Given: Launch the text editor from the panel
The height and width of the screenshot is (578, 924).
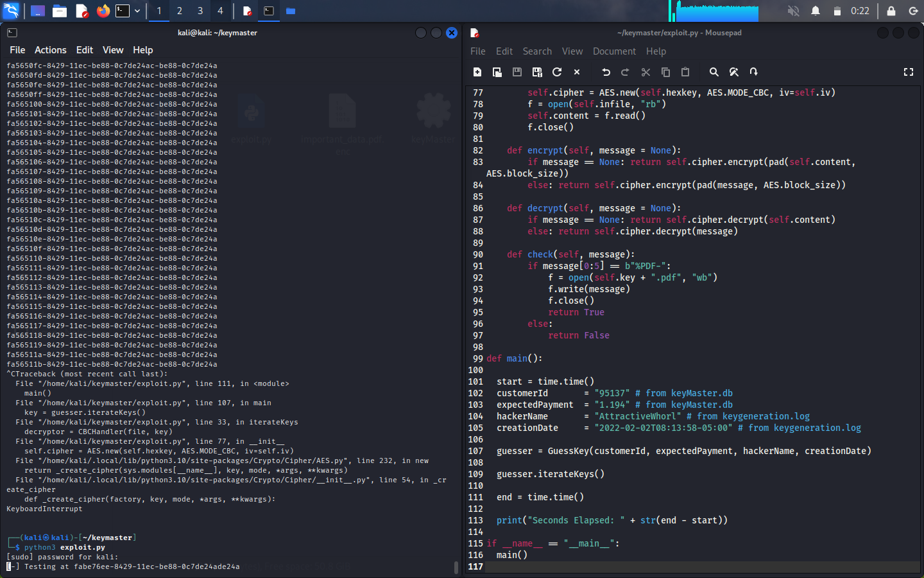Looking at the screenshot, I should coord(81,11).
